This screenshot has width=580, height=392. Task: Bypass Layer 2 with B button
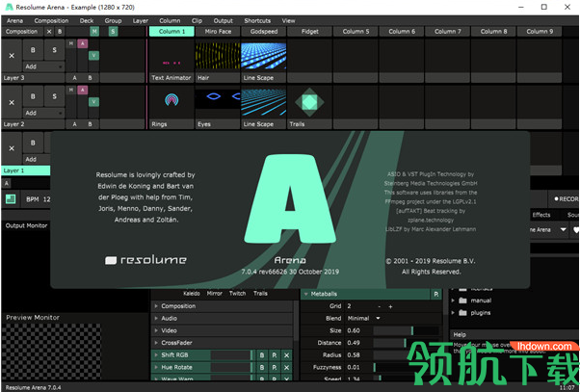33,96
